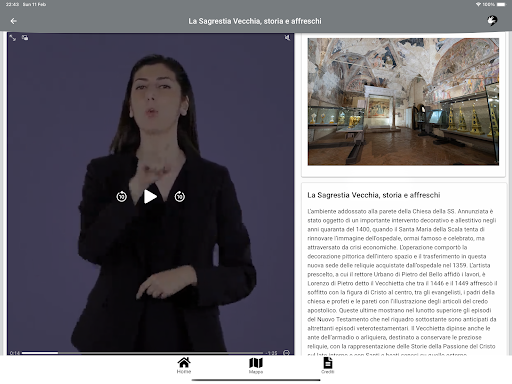This screenshot has width=512, height=384.
Task: Tap the Wi-Fi icon in status bar
Action: [x=478, y=4]
